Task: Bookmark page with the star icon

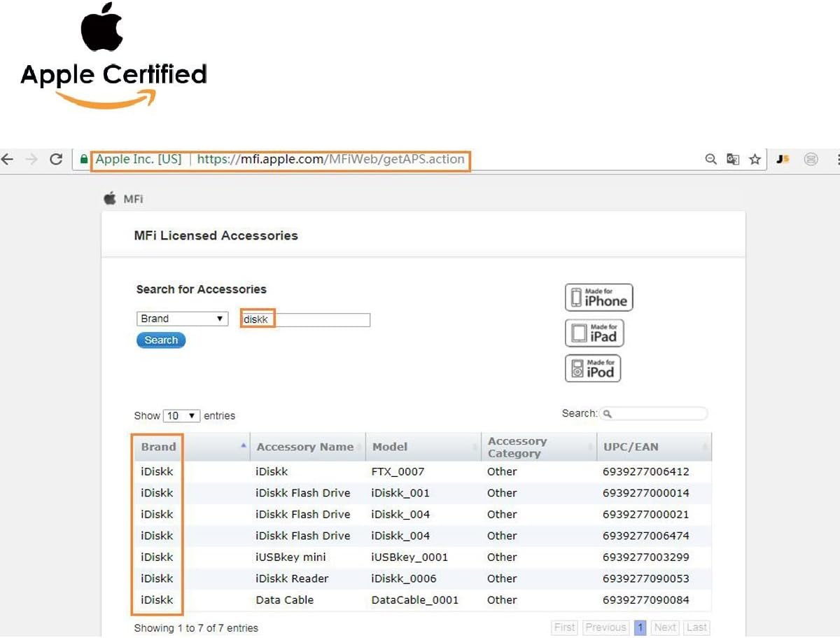Action: 755,160
